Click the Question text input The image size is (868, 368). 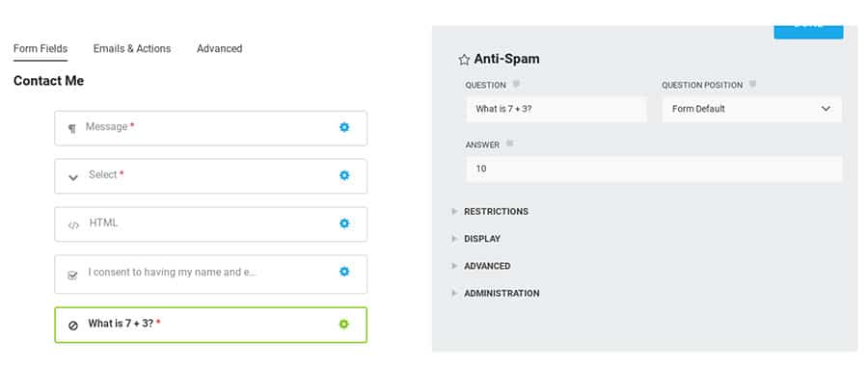click(556, 109)
